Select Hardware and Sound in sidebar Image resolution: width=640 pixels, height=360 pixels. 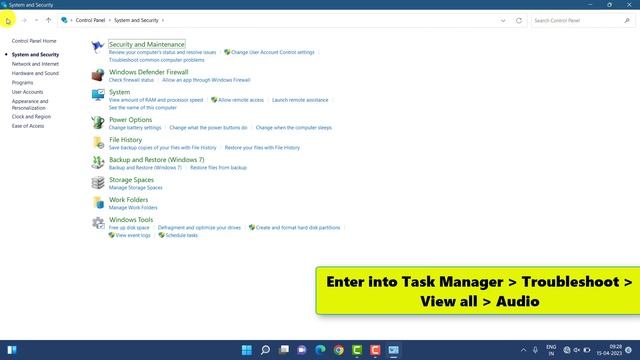pos(35,73)
